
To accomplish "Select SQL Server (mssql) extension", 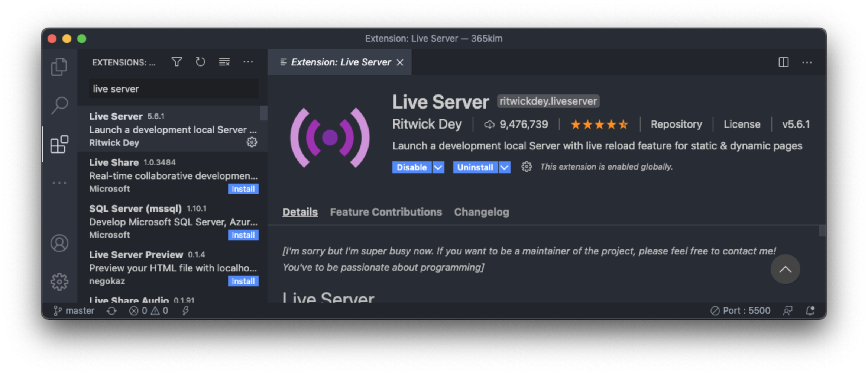I will pos(172,221).
